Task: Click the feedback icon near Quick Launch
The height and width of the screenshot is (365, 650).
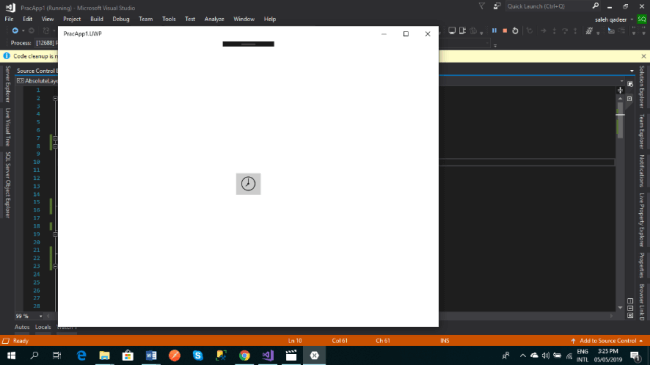Action: pyautogui.click(x=497, y=6)
